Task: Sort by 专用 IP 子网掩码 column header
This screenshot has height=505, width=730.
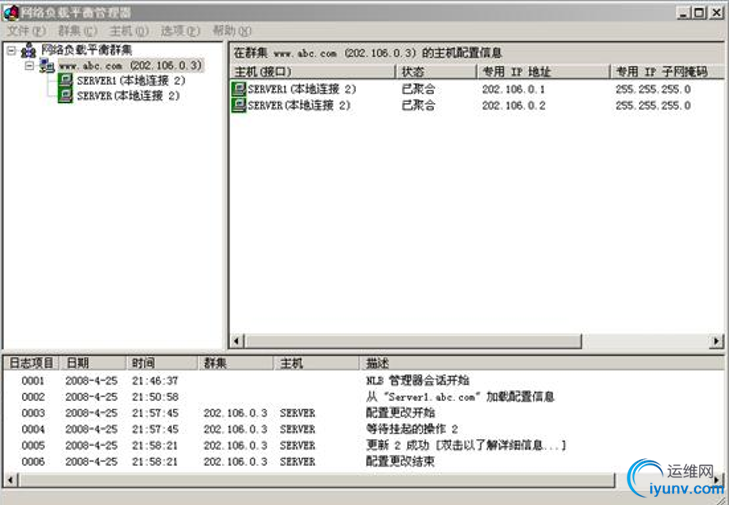Action: tap(667, 72)
